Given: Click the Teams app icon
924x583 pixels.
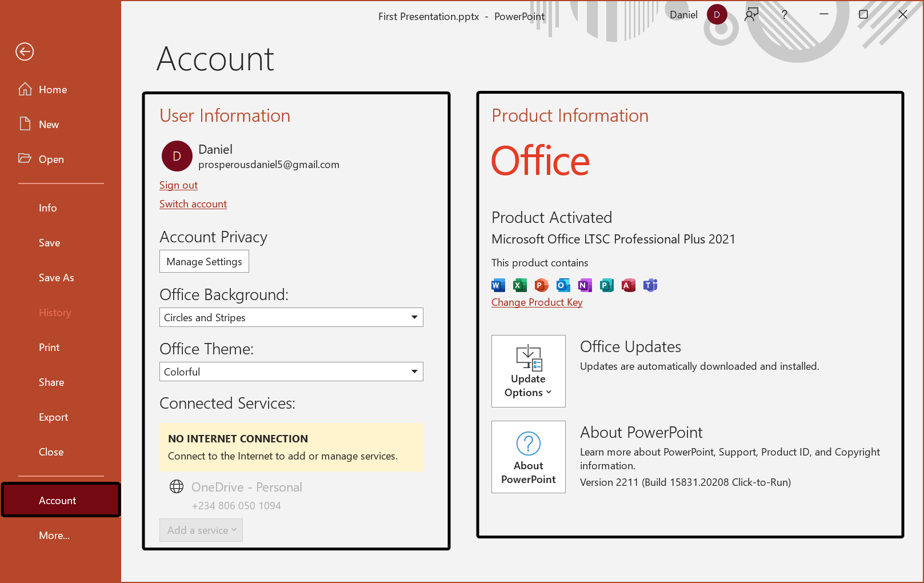Looking at the screenshot, I should coord(650,285).
